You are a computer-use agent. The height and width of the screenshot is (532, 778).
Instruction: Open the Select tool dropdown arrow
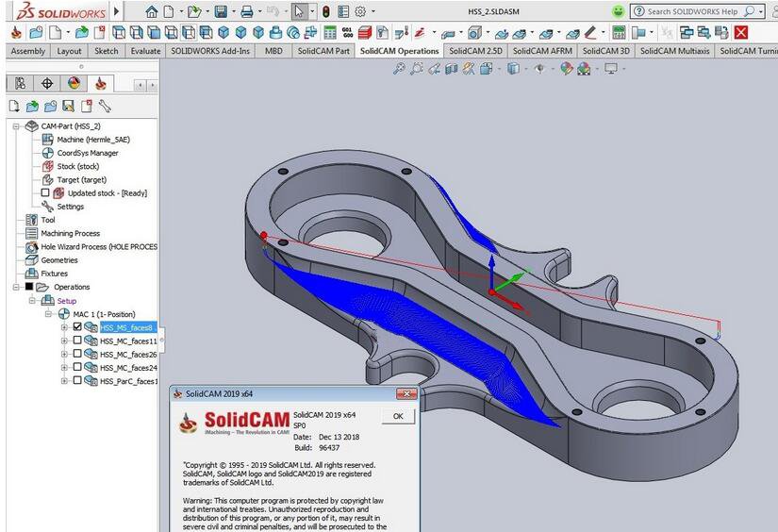point(312,11)
